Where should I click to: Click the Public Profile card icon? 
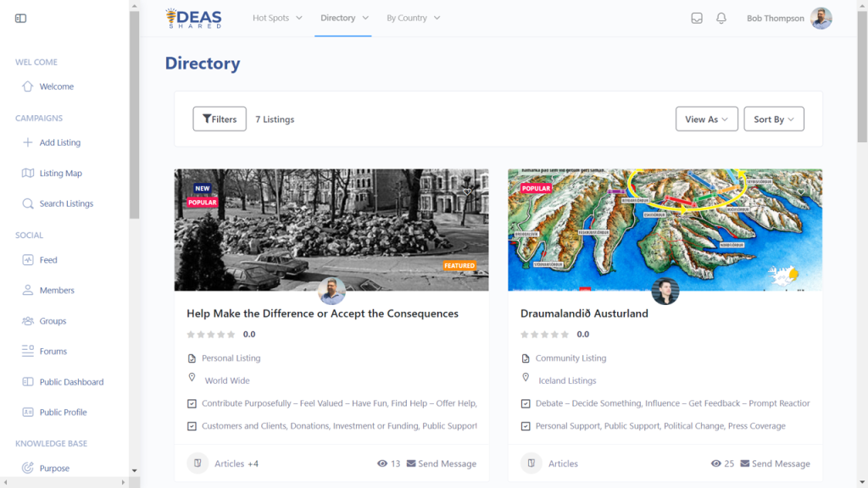[28, 413]
